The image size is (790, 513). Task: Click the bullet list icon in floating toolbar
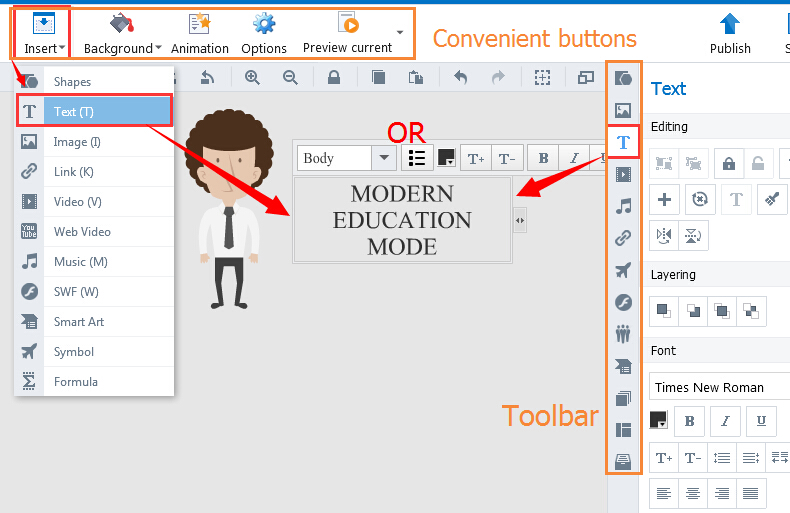417,158
